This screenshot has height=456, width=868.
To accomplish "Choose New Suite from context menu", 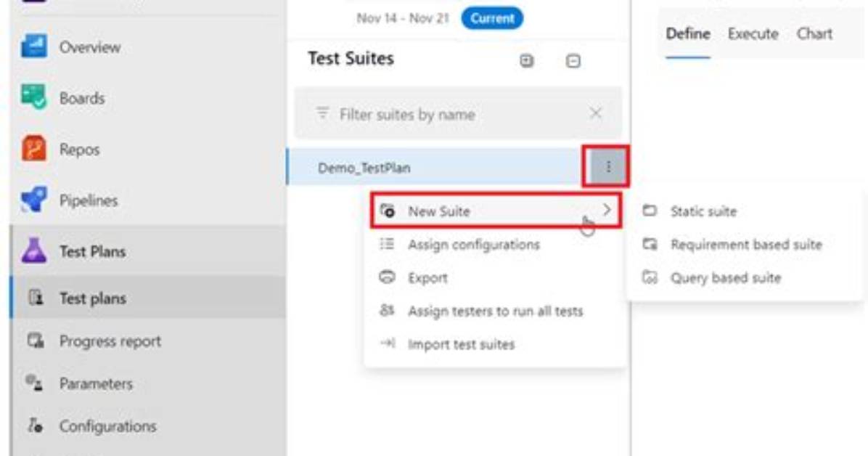I will 496,211.
